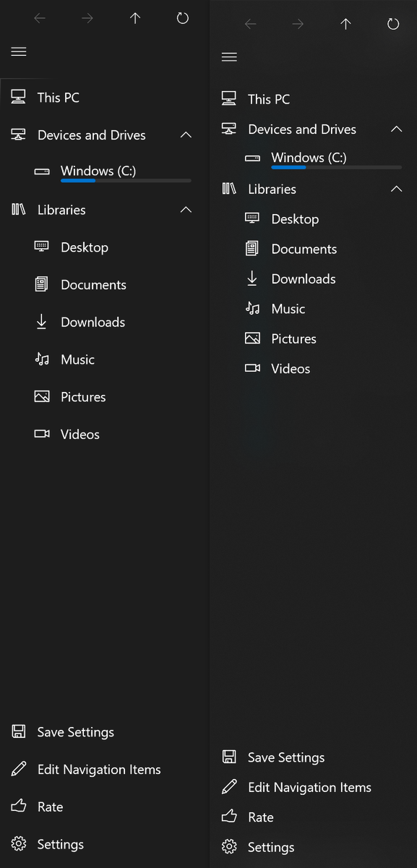Image resolution: width=417 pixels, height=868 pixels.
Task: Click the refresh icon in the right panel
Action: coord(393,24)
